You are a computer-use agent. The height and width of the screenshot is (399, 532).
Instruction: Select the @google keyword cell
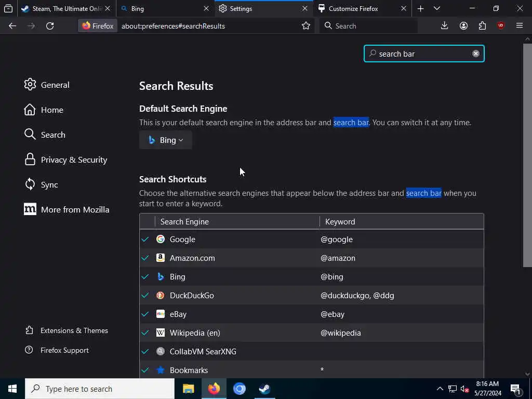[337, 239]
